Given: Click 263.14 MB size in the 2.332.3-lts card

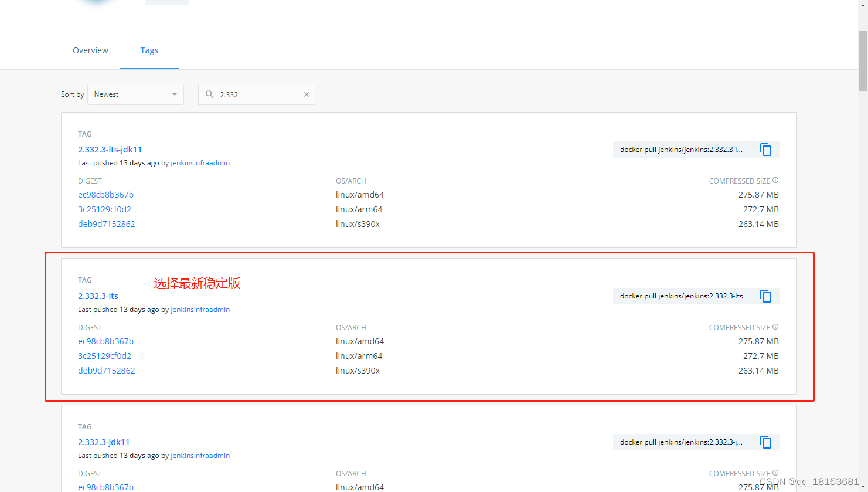Looking at the screenshot, I should (x=758, y=371).
